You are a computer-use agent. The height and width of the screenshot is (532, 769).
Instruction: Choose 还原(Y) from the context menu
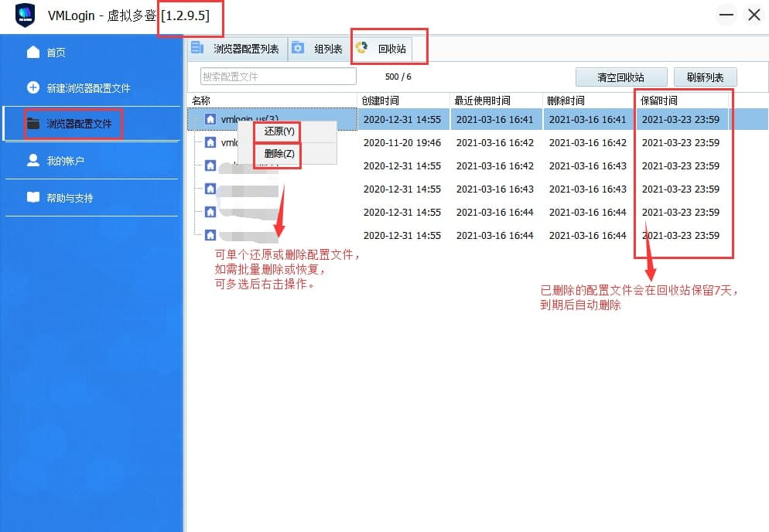279,131
